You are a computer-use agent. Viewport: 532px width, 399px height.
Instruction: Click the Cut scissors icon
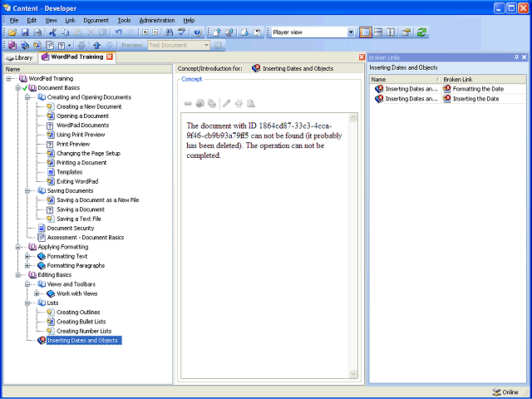point(52,32)
